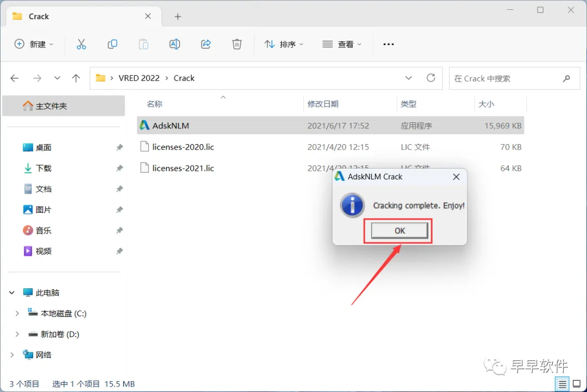Open 视频 in the sidebar
This screenshot has width=587, height=392.
click(x=43, y=251)
